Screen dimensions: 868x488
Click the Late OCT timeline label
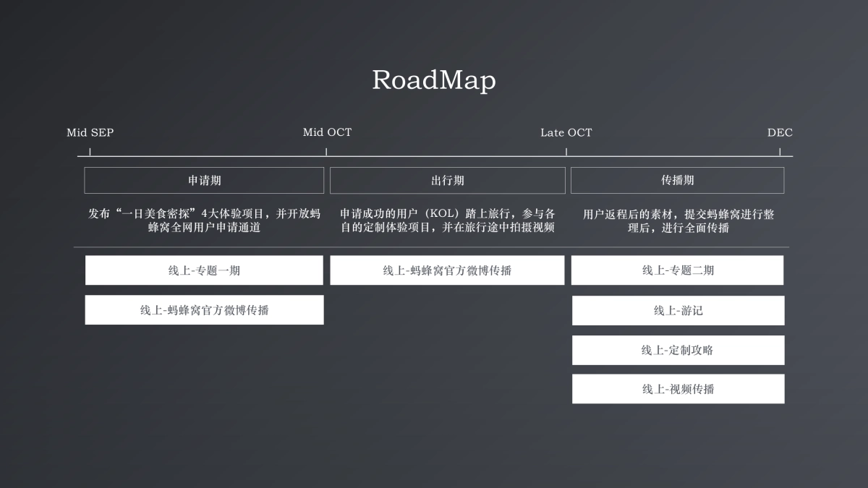(566, 132)
